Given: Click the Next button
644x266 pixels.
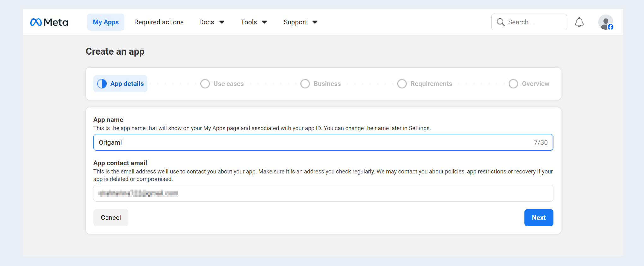Looking at the screenshot, I should click(539, 218).
